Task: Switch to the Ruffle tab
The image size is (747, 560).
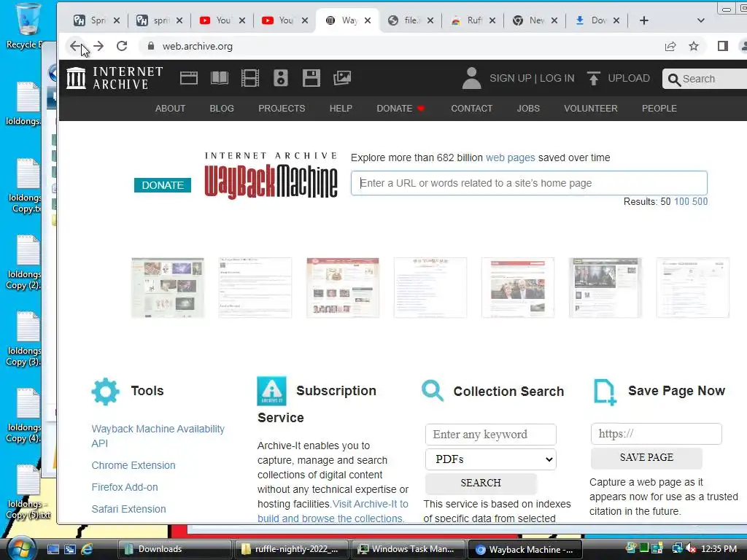Action: 473,20
